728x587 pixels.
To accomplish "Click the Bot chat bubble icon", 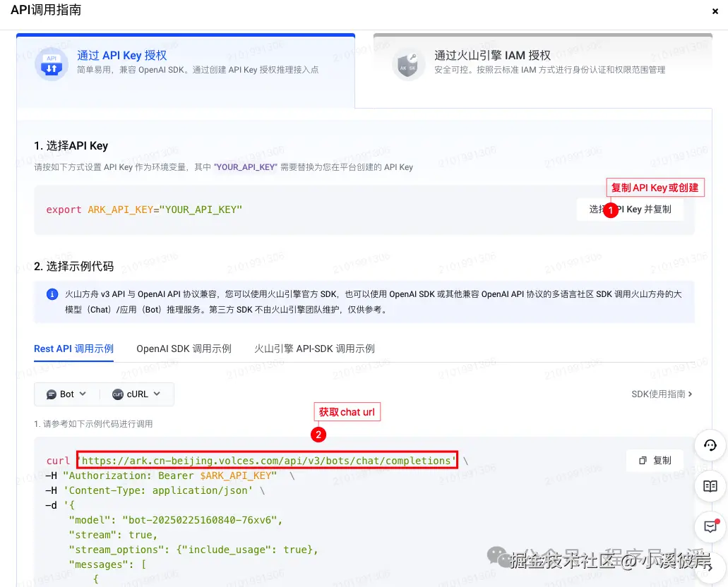I will 52,394.
